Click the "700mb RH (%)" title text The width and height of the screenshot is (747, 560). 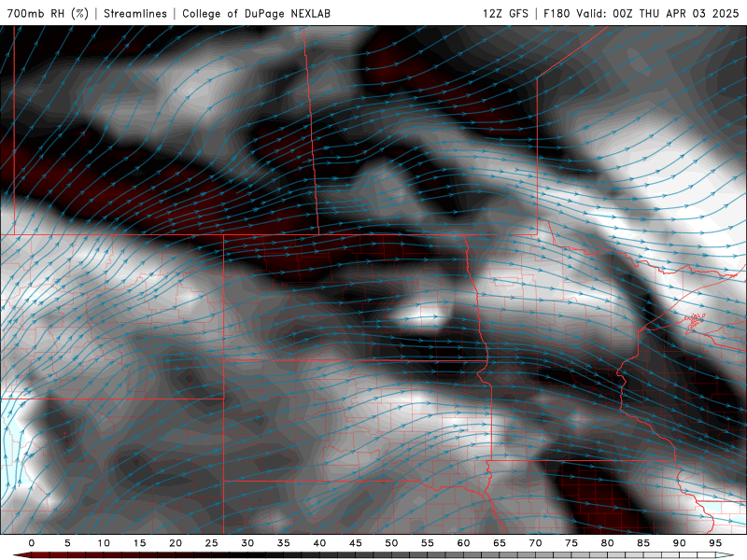click(x=48, y=13)
